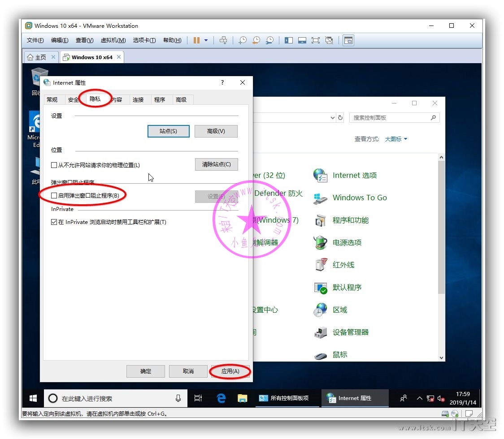This screenshot has height=439, width=504.
Task: Expand the Control Panel address bar history dropdown
Action: pyautogui.click(x=333, y=117)
